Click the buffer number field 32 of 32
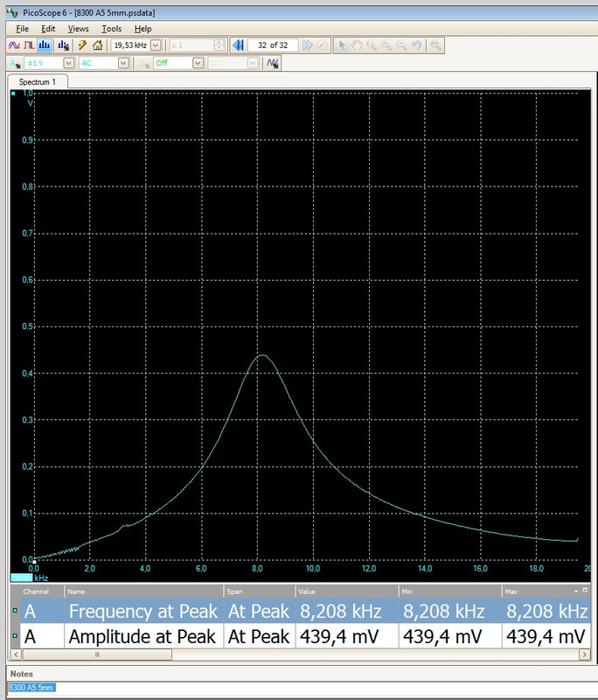The width and height of the screenshot is (598, 700). [x=273, y=45]
